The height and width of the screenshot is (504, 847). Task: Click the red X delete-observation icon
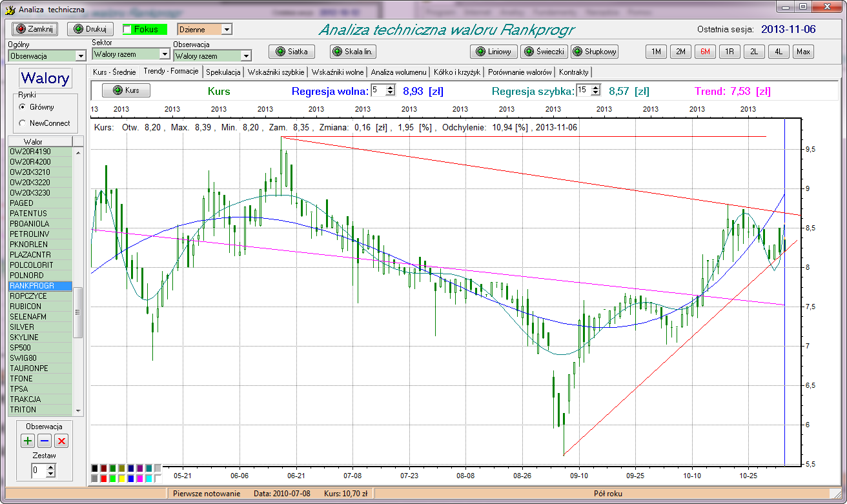coord(61,441)
